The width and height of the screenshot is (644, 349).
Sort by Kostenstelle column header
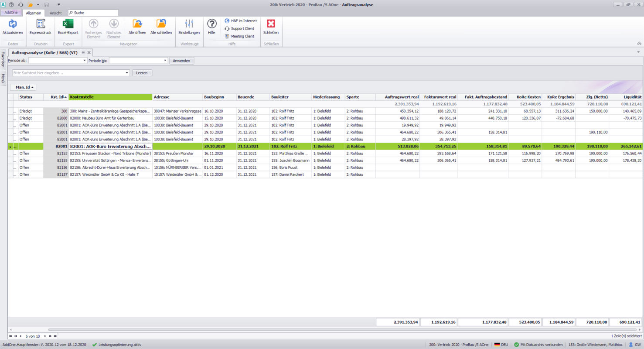(110, 97)
